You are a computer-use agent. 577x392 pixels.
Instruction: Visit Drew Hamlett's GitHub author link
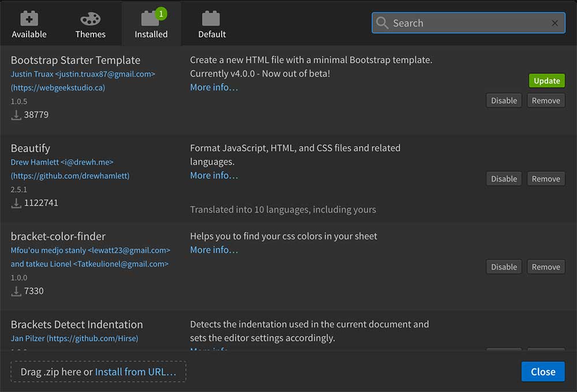tap(70, 176)
